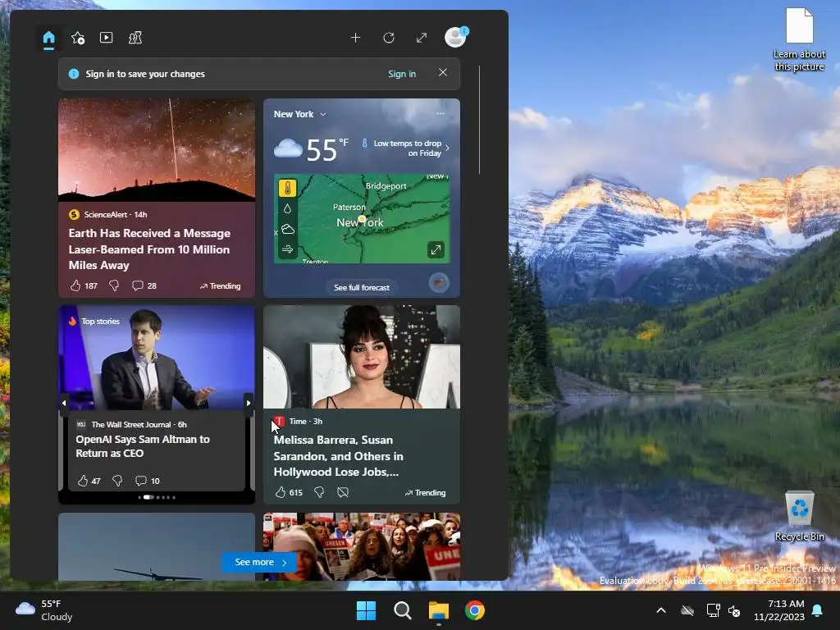Click round icon beside See full forecast
Viewport: 840px width, 630px height.
point(439,283)
